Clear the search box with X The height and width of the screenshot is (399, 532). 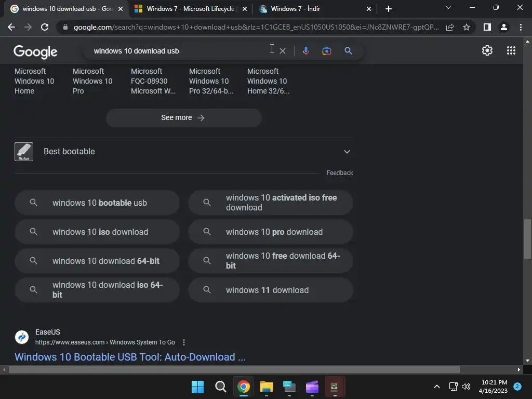coord(282,51)
